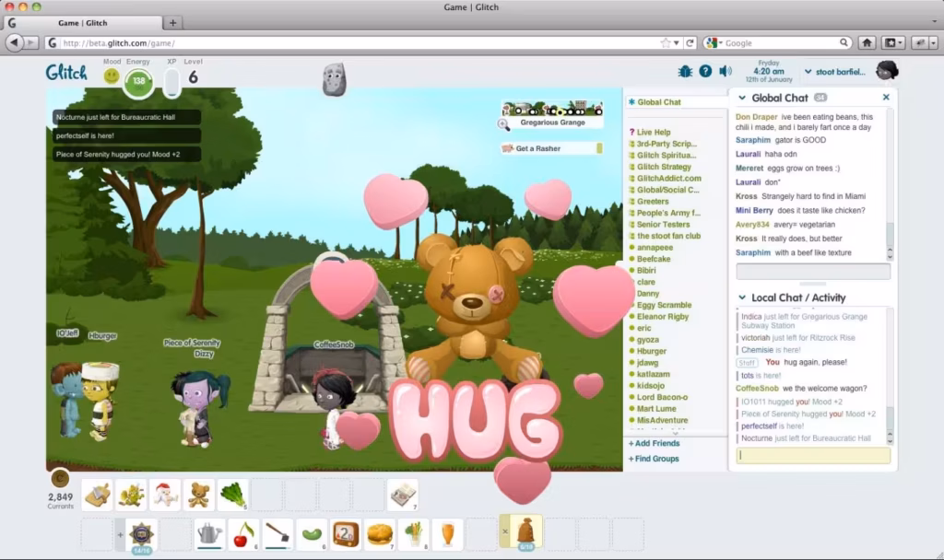The height and width of the screenshot is (560, 944).
Task: Focus the Local Chat input field
Action: [x=813, y=455]
